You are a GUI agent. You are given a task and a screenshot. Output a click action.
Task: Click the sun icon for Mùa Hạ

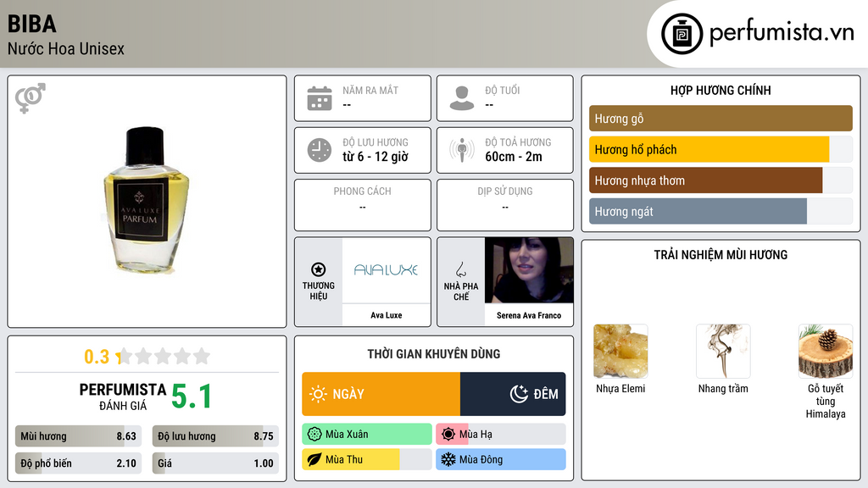pos(448,435)
